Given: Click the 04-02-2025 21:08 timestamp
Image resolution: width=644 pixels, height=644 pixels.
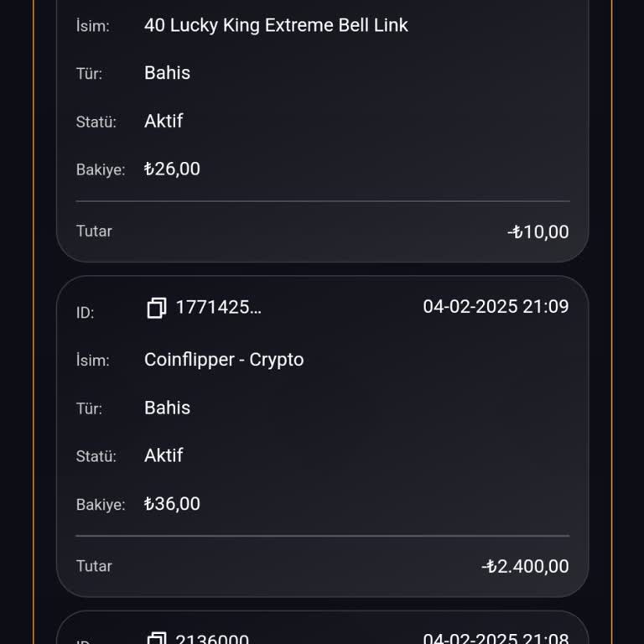Looking at the screenshot, I should coord(496,639).
